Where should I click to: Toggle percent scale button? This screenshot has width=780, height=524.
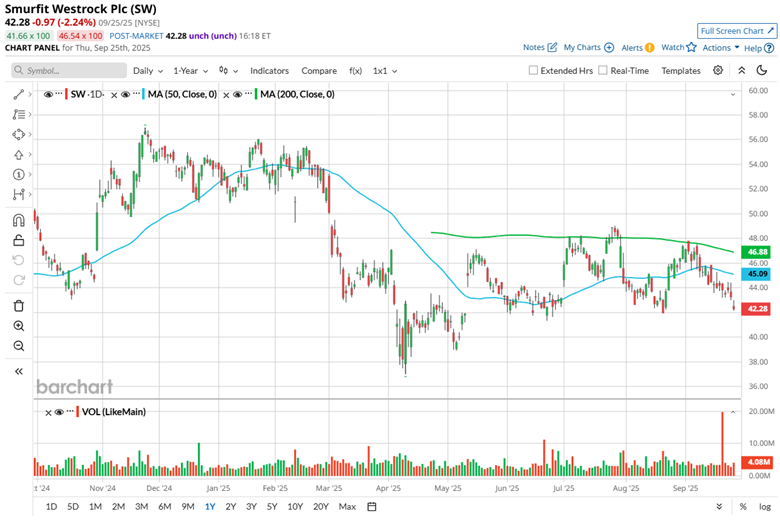click(x=743, y=507)
